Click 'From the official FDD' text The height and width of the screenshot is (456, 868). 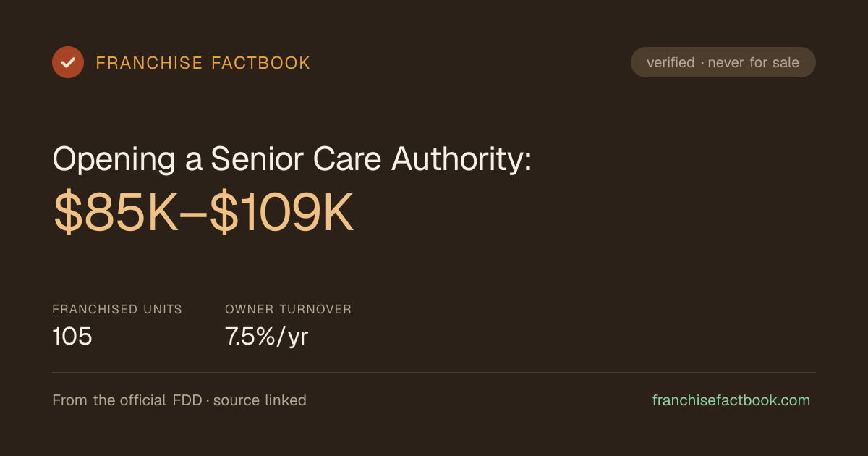point(127,400)
